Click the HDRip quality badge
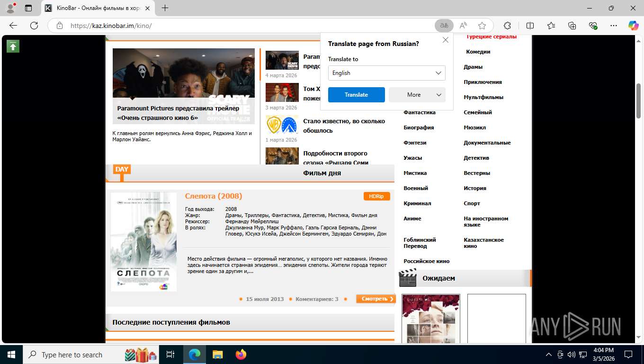The image size is (644, 364). click(x=376, y=196)
